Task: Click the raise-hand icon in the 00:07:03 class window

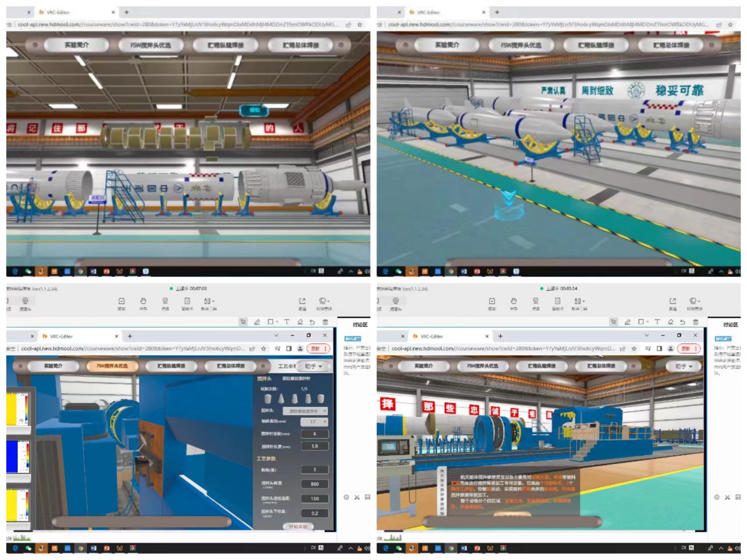Action: pos(143,301)
